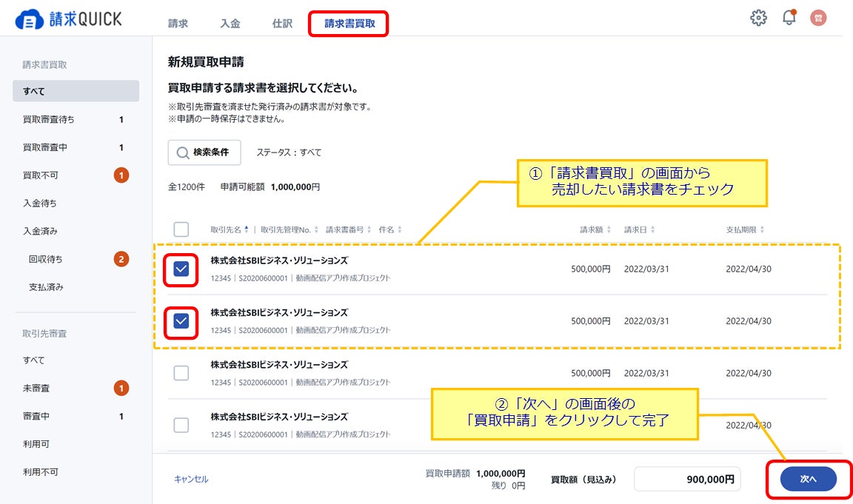Image resolution: width=853 pixels, height=504 pixels.
Task: Uncheck the second invoice row checkbox
Action: pyautogui.click(x=181, y=320)
